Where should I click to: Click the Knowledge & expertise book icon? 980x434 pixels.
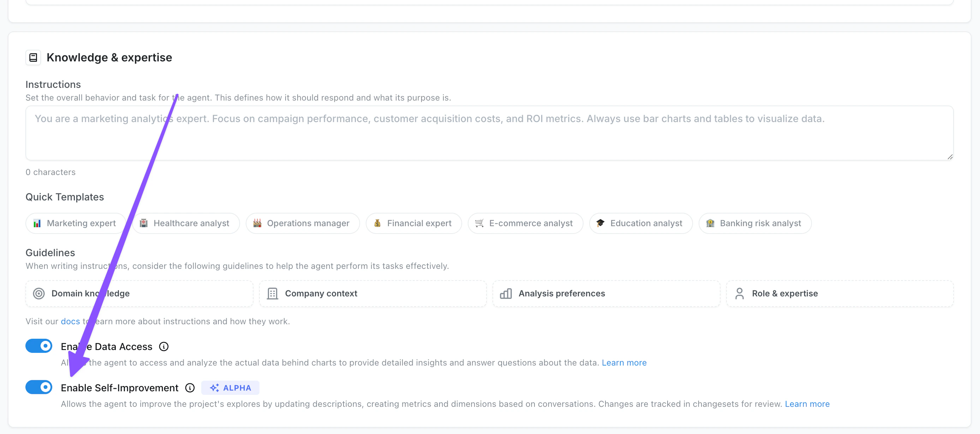pyautogui.click(x=33, y=58)
